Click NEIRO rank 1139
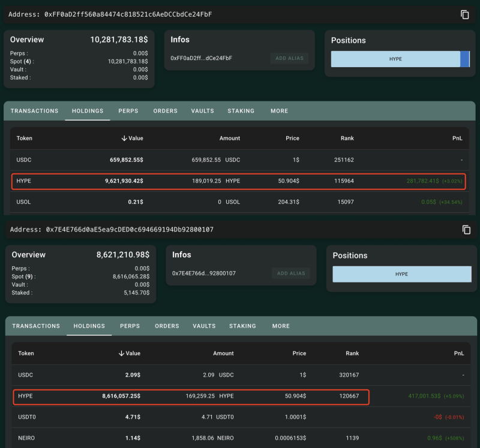 (x=352, y=438)
